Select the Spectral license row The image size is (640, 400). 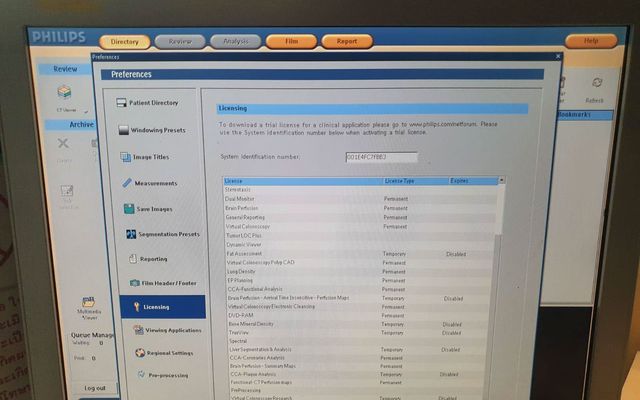click(360, 341)
